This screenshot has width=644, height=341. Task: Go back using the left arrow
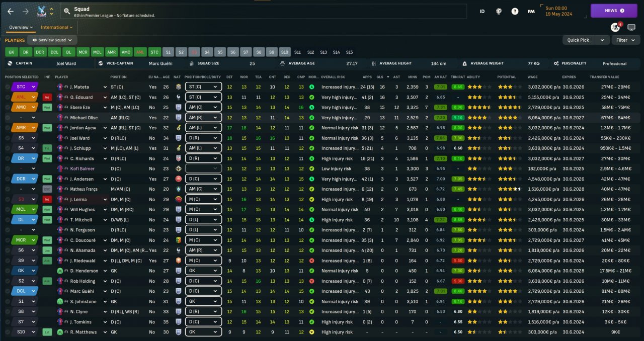click(x=10, y=11)
